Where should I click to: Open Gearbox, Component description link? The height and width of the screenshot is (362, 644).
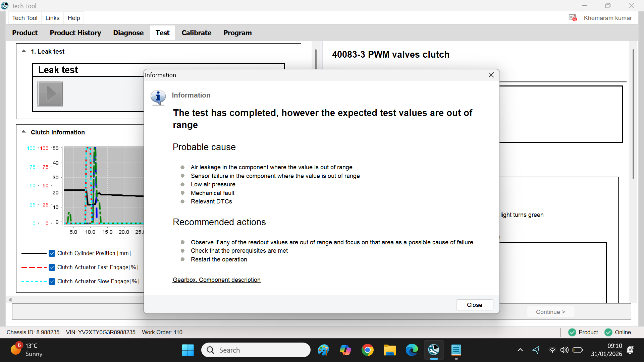coord(217,280)
